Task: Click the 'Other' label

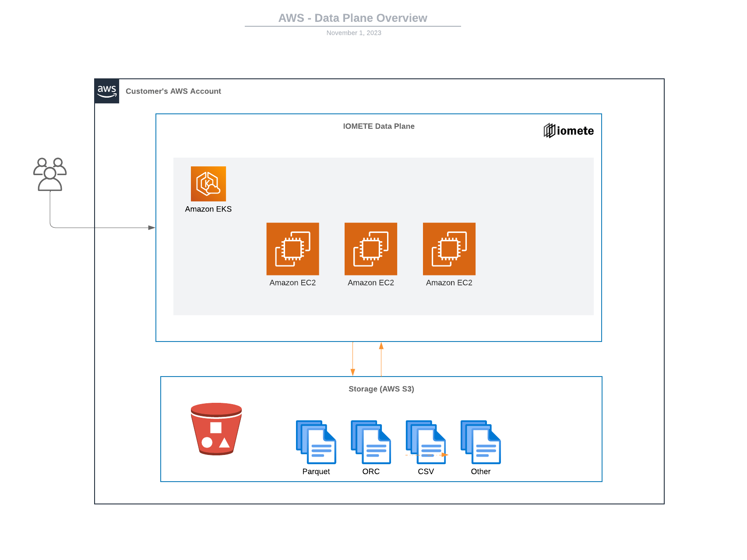Action: click(x=481, y=472)
